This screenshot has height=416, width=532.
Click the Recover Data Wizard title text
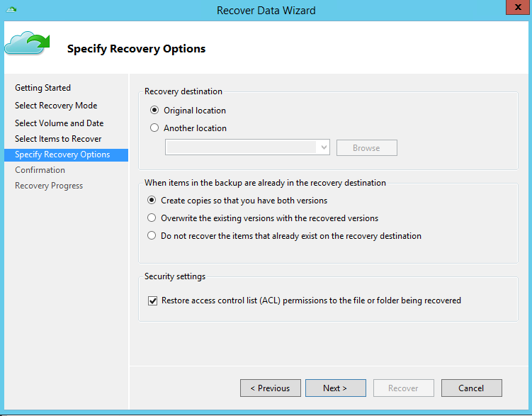[x=266, y=11]
